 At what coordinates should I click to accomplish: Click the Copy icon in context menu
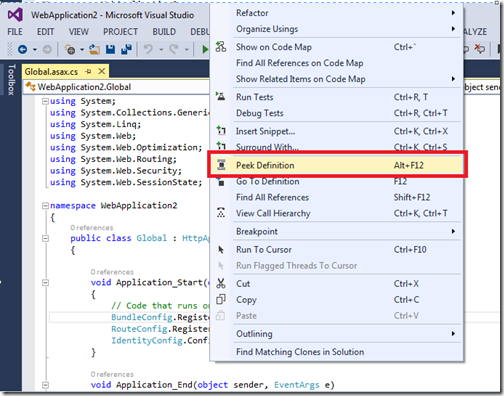221,299
